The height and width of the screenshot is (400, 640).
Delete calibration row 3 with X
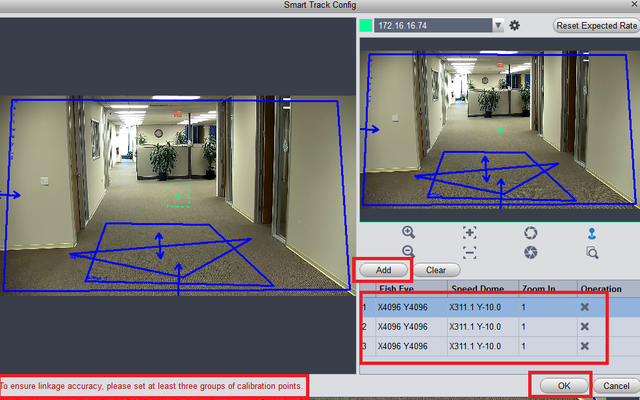(x=584, y=346)
